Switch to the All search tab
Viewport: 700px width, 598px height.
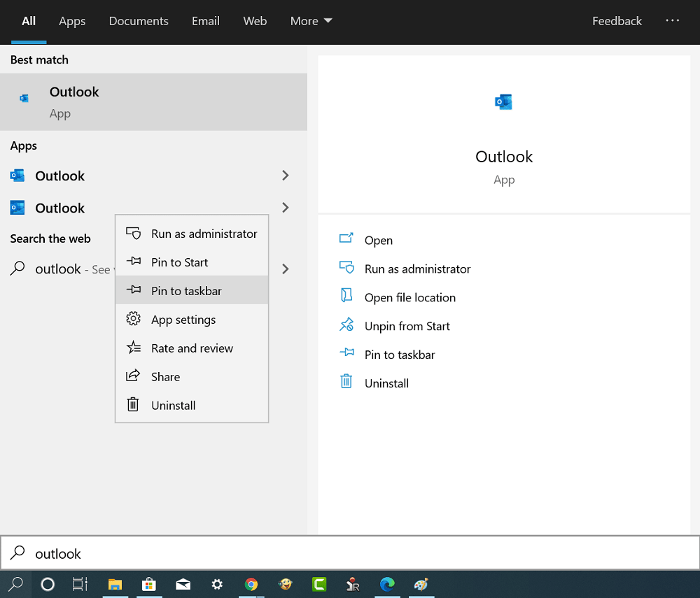pyautogui.click(x=29, y=21)
